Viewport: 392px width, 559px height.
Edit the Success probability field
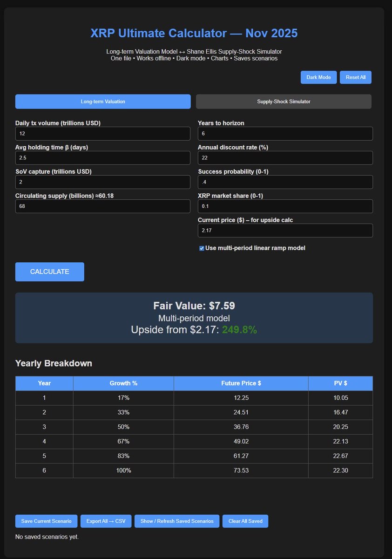click(285, 182)
